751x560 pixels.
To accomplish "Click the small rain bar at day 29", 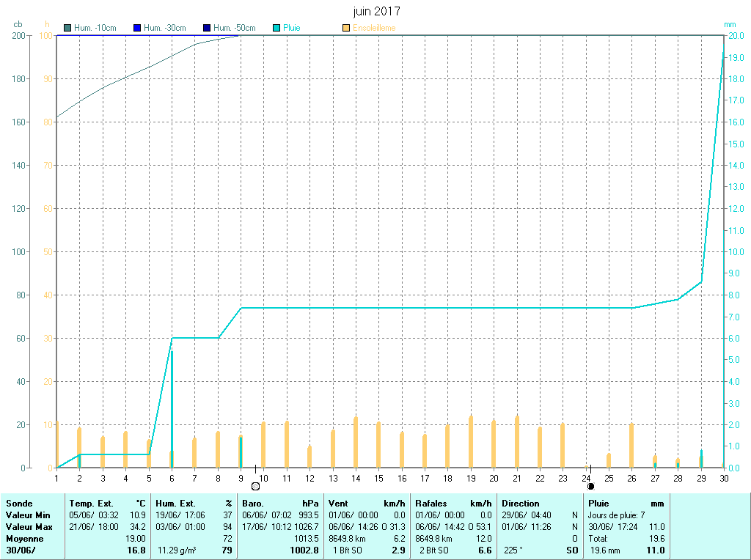I will point(701,459).
